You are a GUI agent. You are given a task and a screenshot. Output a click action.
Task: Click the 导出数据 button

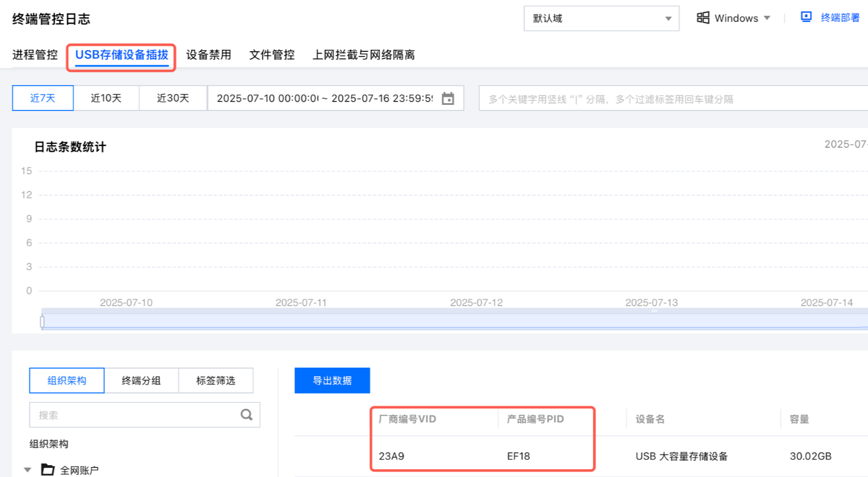pos(332,381)
